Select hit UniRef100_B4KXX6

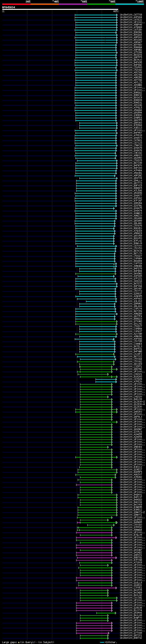(131, 502)
